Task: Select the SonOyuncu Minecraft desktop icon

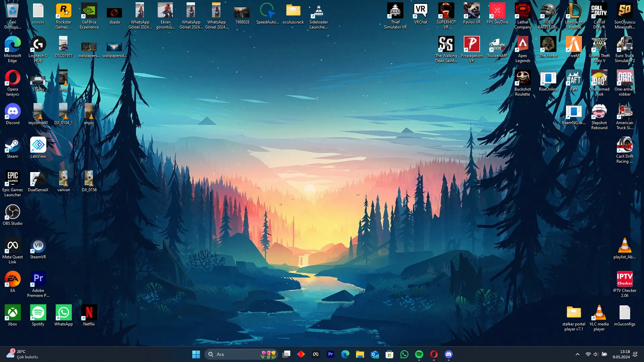Action: click(x=625, y=16)
